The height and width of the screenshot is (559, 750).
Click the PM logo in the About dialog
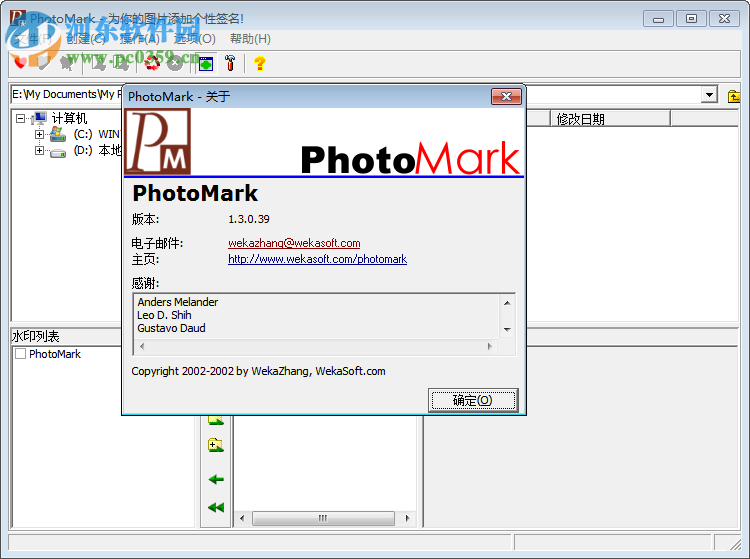point(157,142)
